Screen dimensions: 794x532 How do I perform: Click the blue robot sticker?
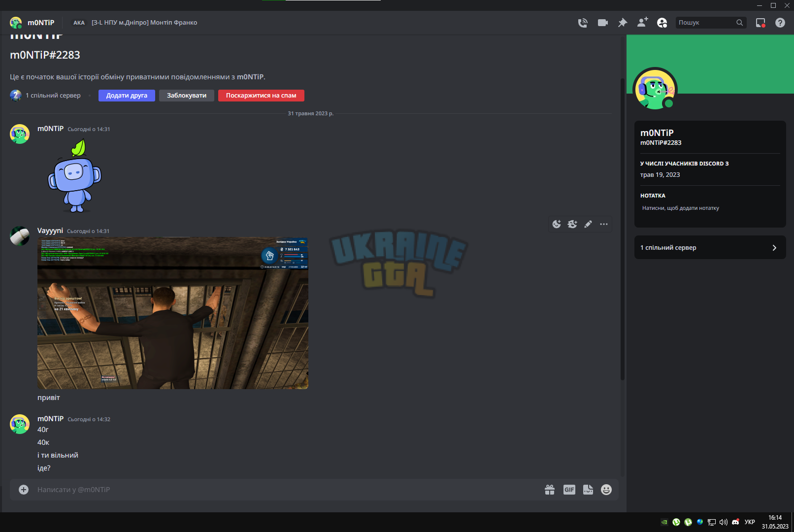click(x=74, y=175)
